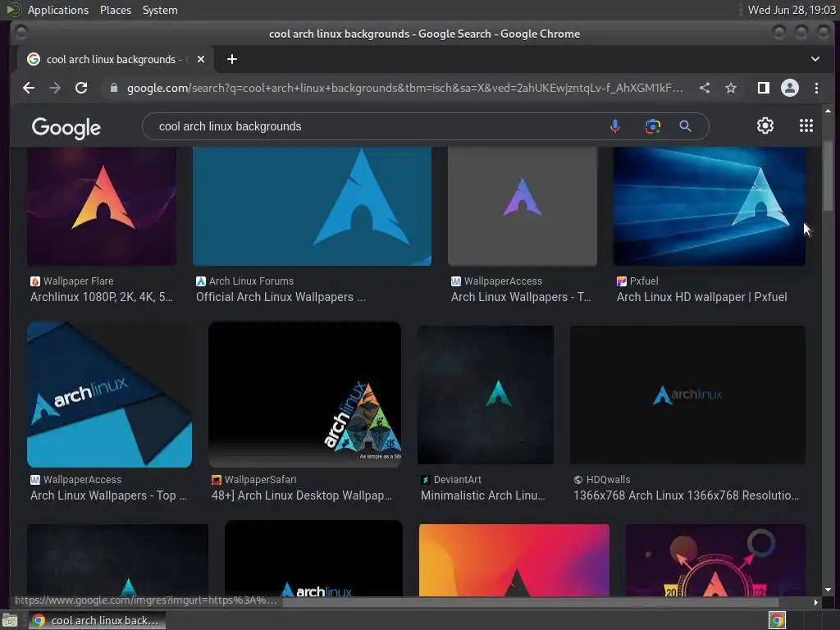Bookmark this page with star icon
Viewport: 840px width, 630px height.
[731, 88]
